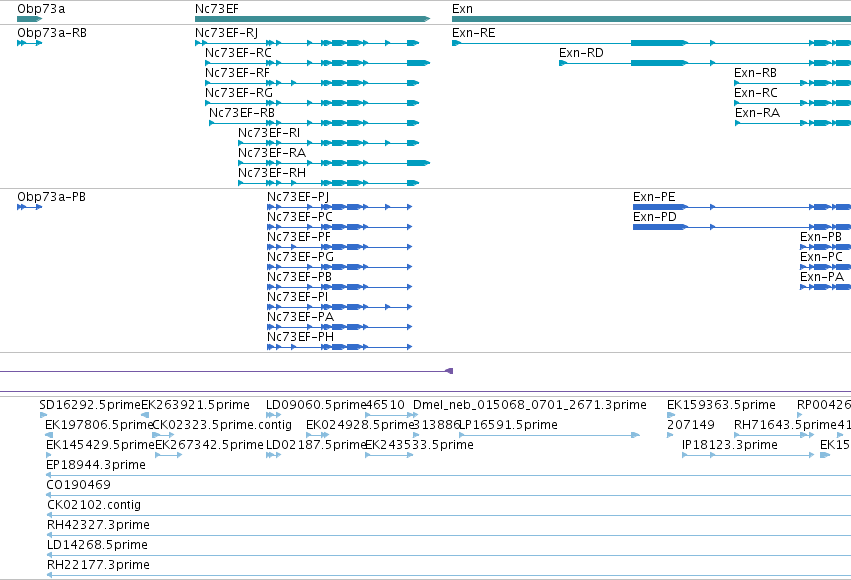Click the LP16591.5prime EST label
The height and width of the screenshot is (580, 851).
click(x=509, y=425)
